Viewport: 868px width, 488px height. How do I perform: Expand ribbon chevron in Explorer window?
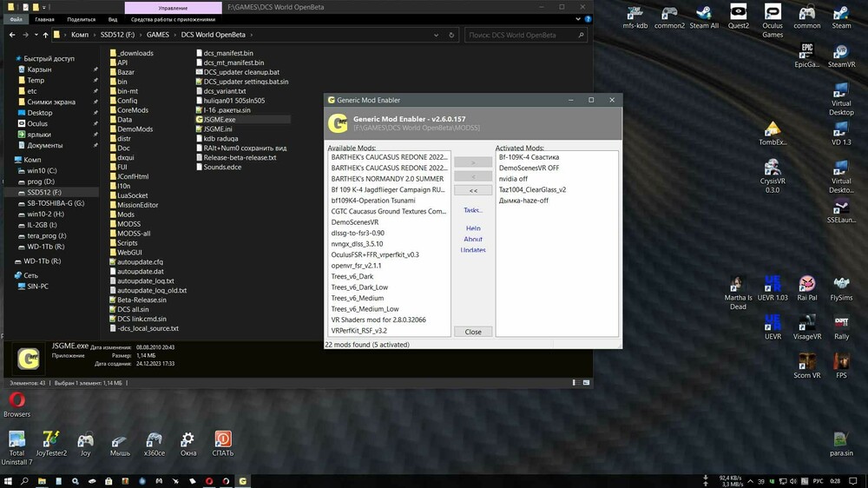click(x=578, y=19)
